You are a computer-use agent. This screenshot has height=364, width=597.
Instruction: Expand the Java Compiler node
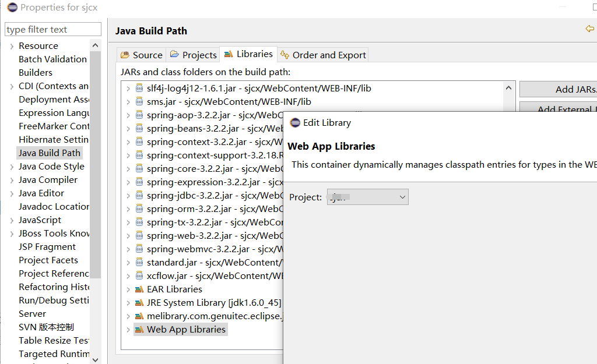click(12, 180)
